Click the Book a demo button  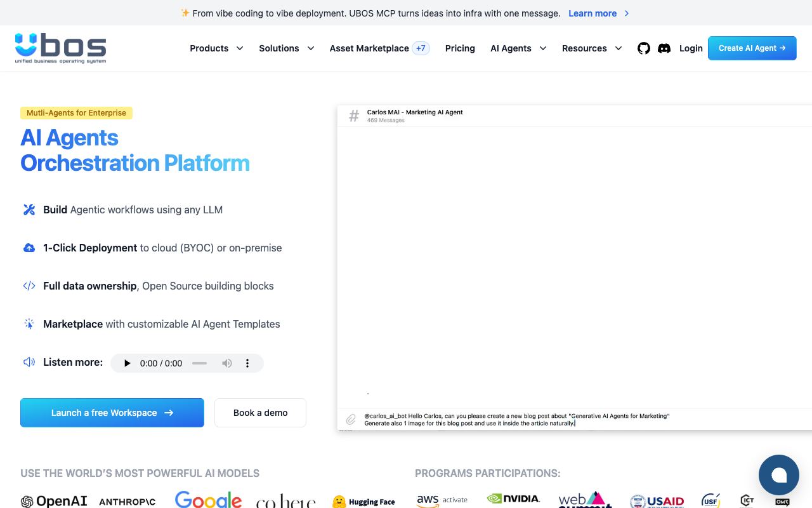[260, 413]
